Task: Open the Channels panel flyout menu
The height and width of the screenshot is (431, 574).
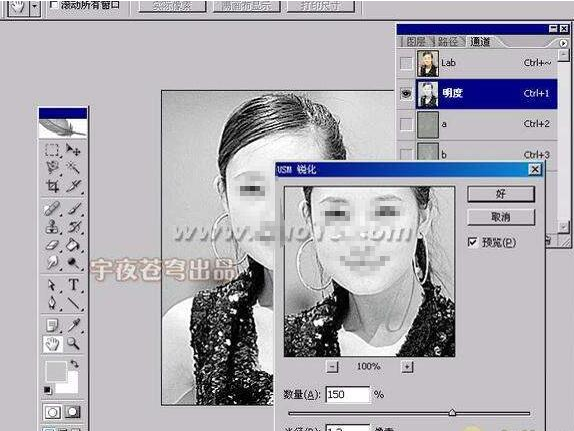Action: click(563, 43)
